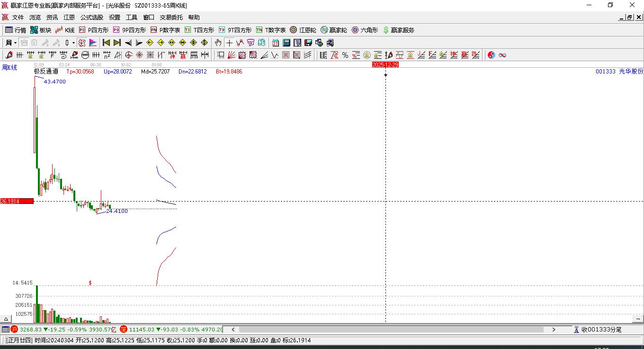This screenshot has width=644, height=349.
Task: Click the red 26.1914 price label
Action: click(17, 201)
